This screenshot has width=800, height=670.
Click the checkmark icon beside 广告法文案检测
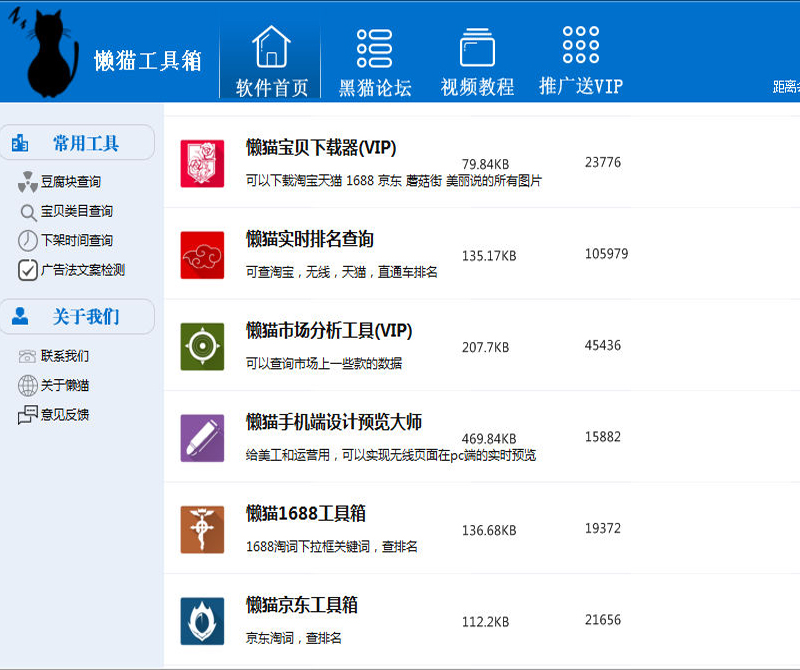(x=28, y=270)
